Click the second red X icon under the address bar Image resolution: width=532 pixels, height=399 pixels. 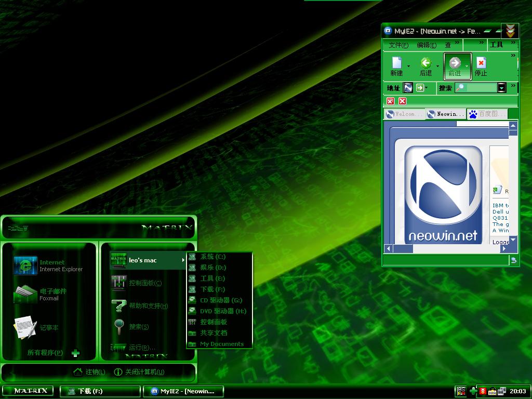tap(403, 101)
